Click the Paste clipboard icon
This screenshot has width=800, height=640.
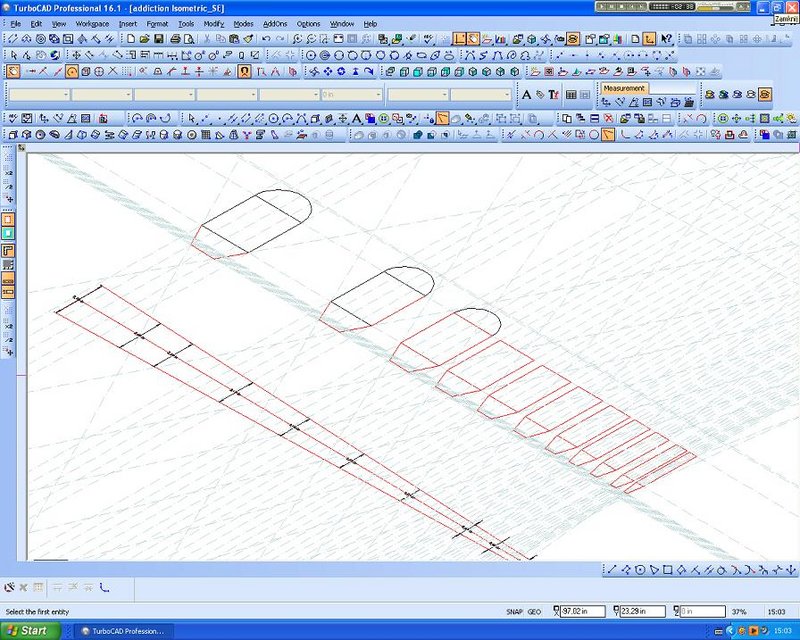(234, 39)
